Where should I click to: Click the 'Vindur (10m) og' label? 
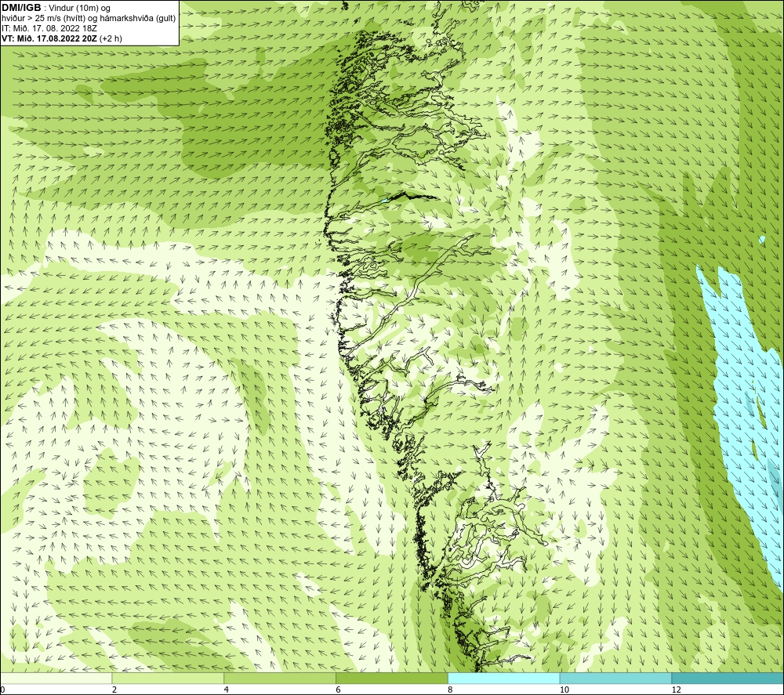[79, 9]
